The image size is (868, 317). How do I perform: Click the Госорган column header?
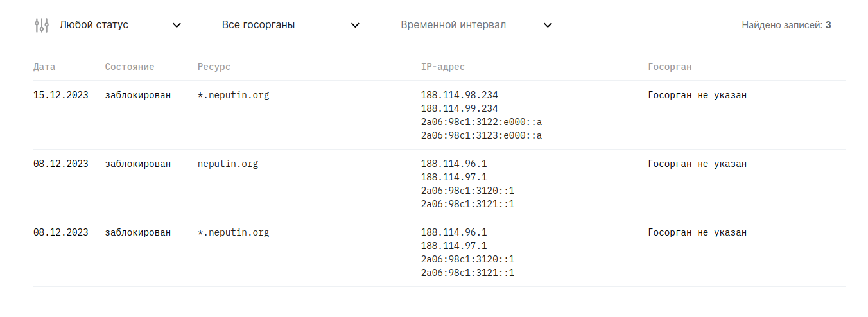click(670, 67)
